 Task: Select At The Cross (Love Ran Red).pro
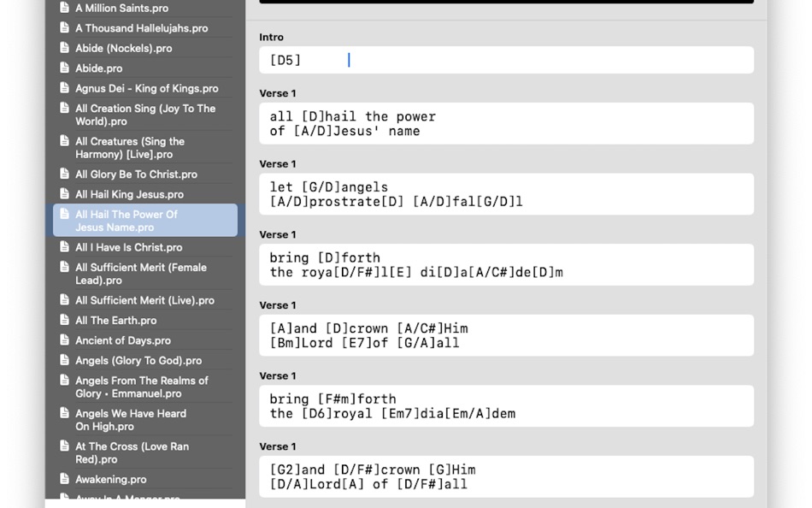pos(137,452)
